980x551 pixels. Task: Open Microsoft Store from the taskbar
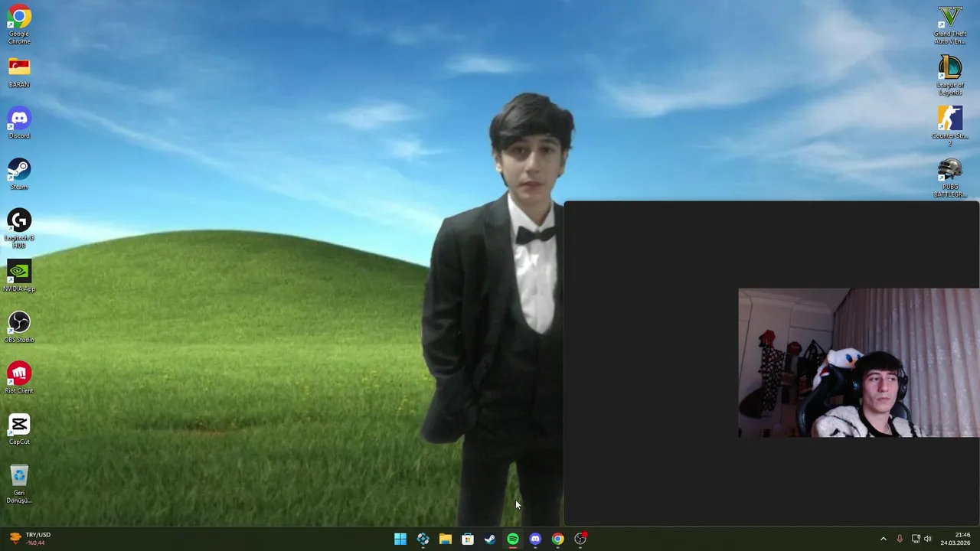(x=468, y=539)
